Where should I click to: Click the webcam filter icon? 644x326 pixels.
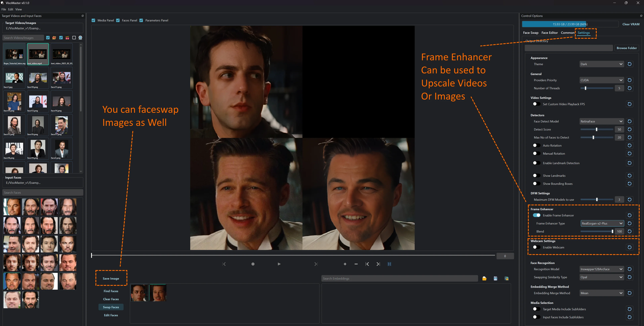(81, 38)
